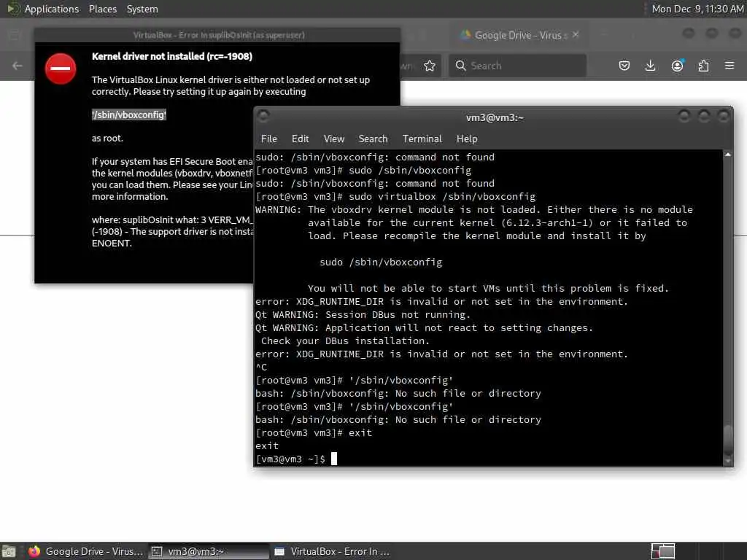Click the Applications menu logo icon

pyautogui.click(x=12, y=9)
